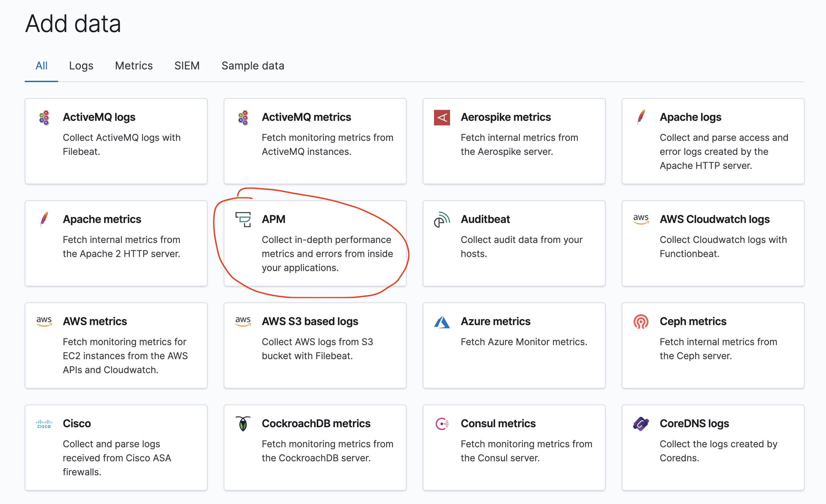Click 'Collect the logs created by Coredns.'
The height and width of the screenshot is (504, 826).
[x=718, y=451]
